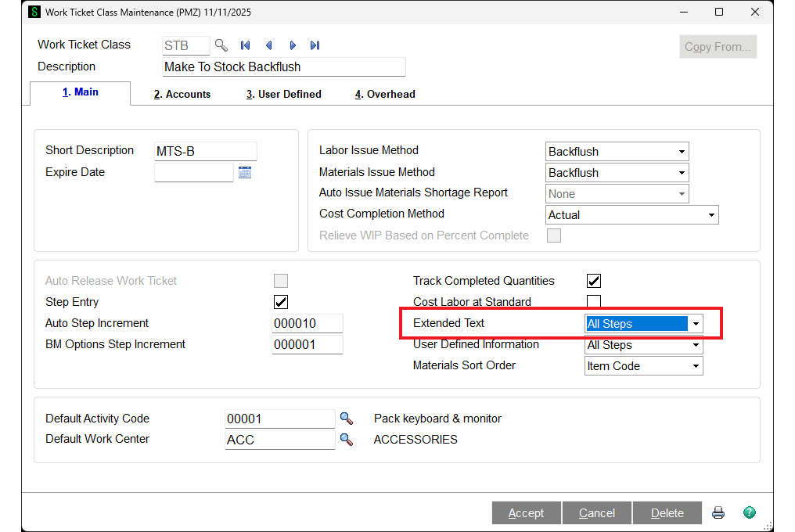Click the Work Ticket Class lookup magnifier
The height and width of the screenshot is (532, 795).
pos(221,45)
